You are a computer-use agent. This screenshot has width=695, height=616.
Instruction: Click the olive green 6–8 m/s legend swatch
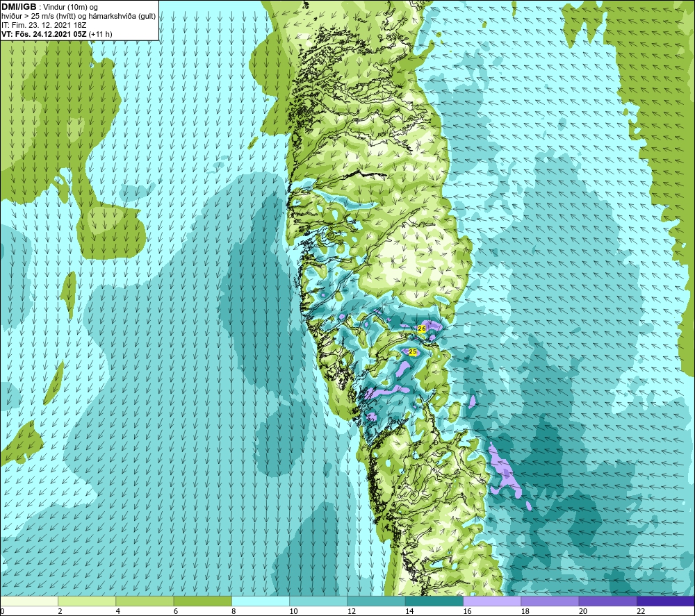[202, 601]
